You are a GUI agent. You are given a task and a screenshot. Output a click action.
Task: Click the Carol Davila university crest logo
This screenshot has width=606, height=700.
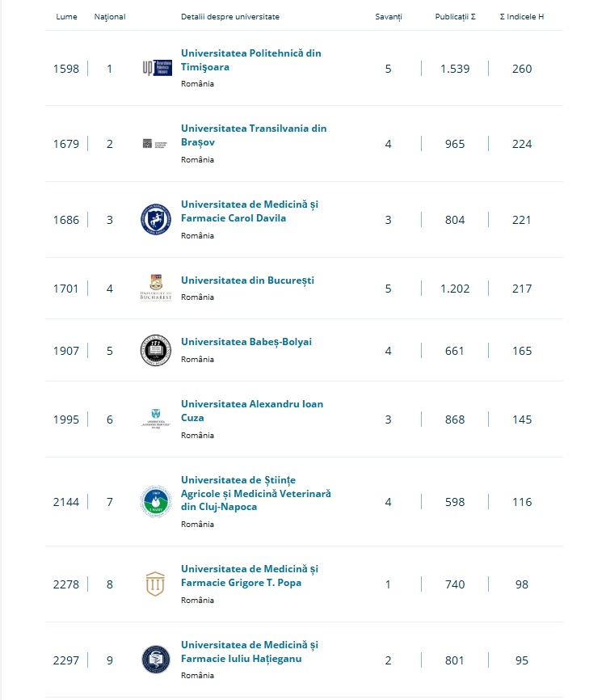pyautogui.click(x=155, y=219)
